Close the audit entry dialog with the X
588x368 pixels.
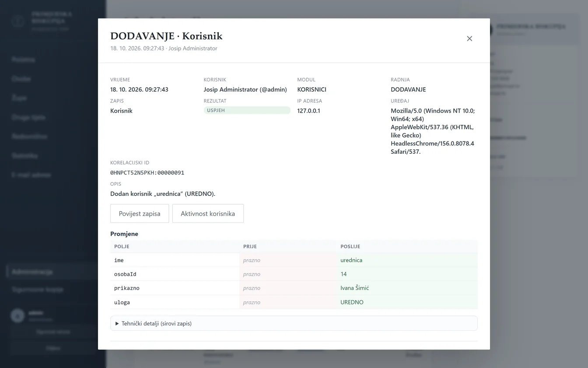point(469,39)
